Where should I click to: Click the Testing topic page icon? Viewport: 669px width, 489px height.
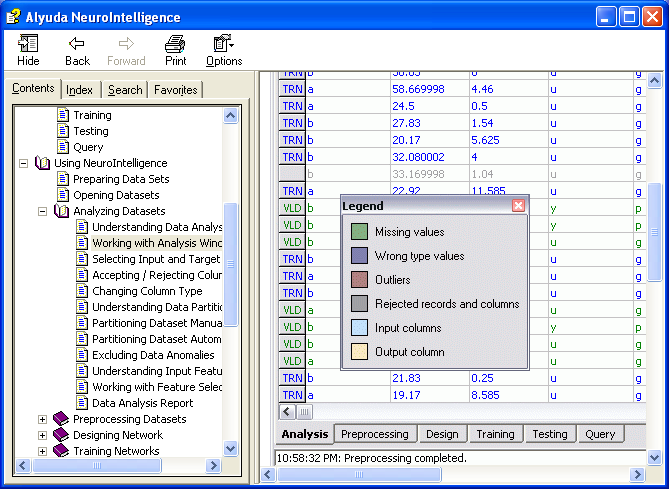[63, 131]
